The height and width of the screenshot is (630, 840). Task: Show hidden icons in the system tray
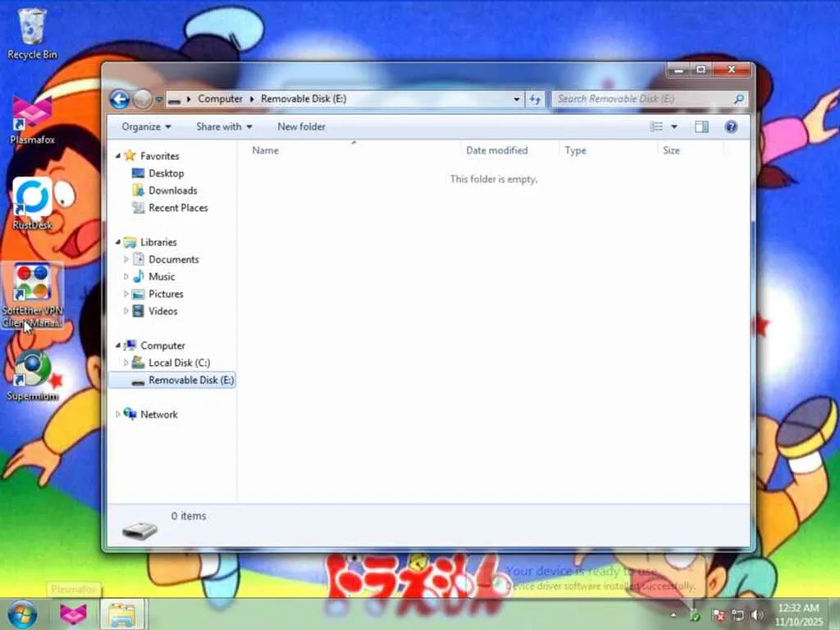(x=673, y=615)
